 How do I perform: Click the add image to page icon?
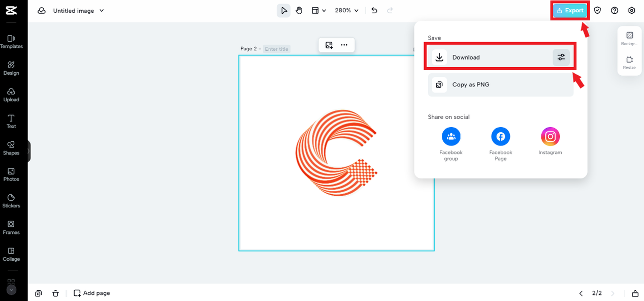click(x=329, y=45)
